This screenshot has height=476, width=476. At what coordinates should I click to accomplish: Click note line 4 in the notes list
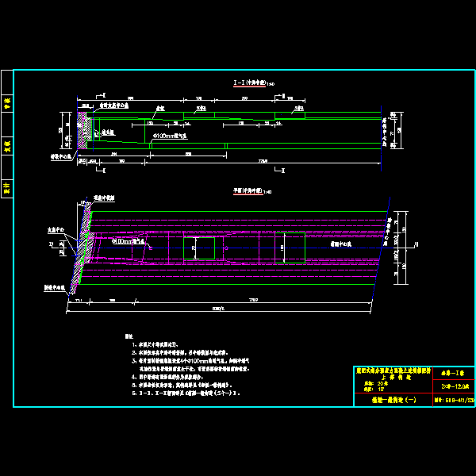(x=167, y=377)
